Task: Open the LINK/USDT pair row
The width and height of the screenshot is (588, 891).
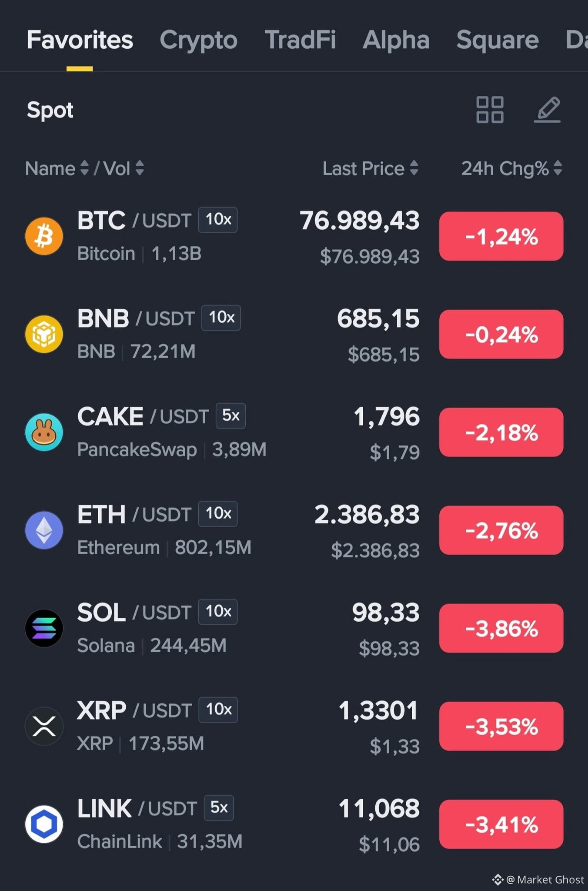Action: [x=294, y=824]
